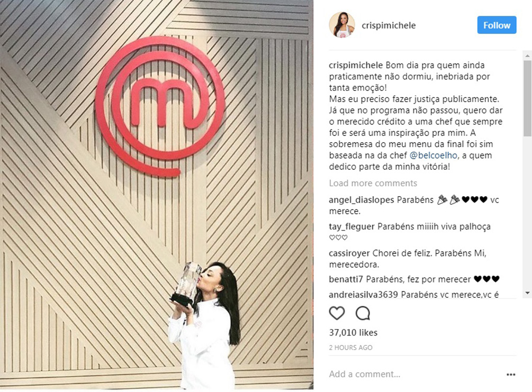Open benatti7 commenter profile

point(346,279)
